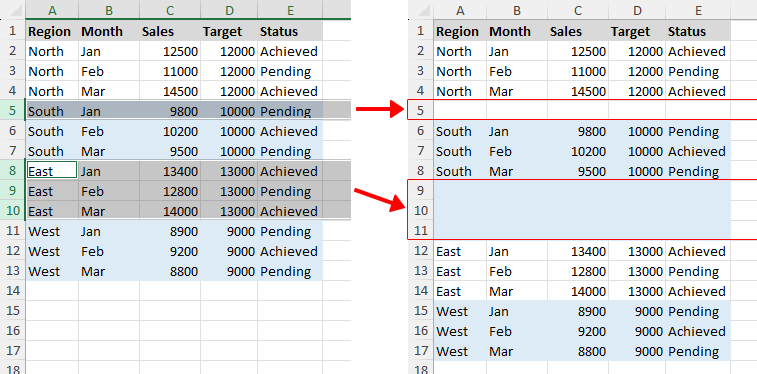Click Sales value 12800 in the left sheet
Image resolution: width=757 pixels, height=374 pixels.
click(170, 191)
